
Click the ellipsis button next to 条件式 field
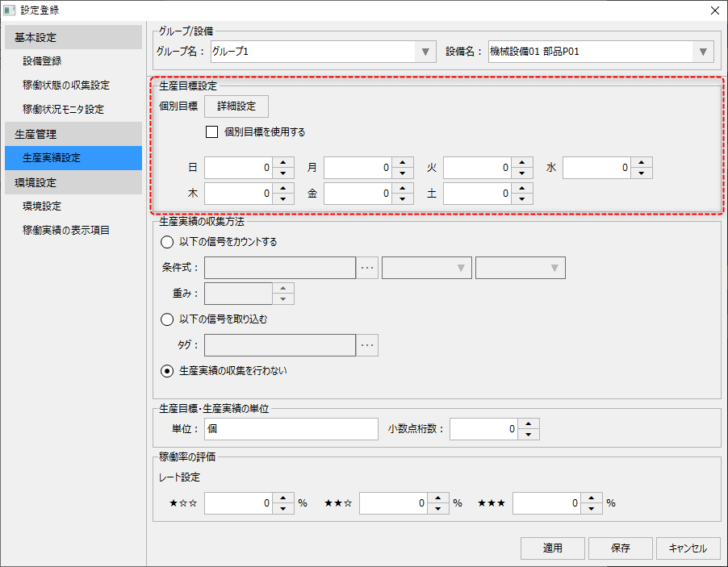point(367,267)
